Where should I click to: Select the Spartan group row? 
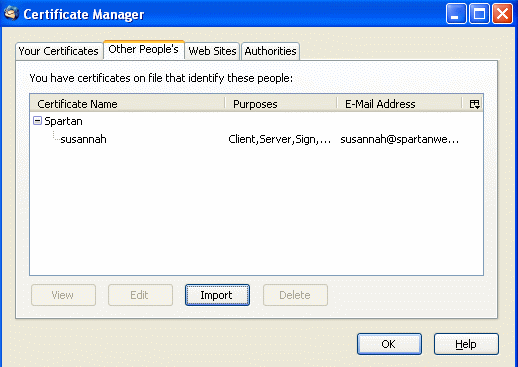pos(256,121)
